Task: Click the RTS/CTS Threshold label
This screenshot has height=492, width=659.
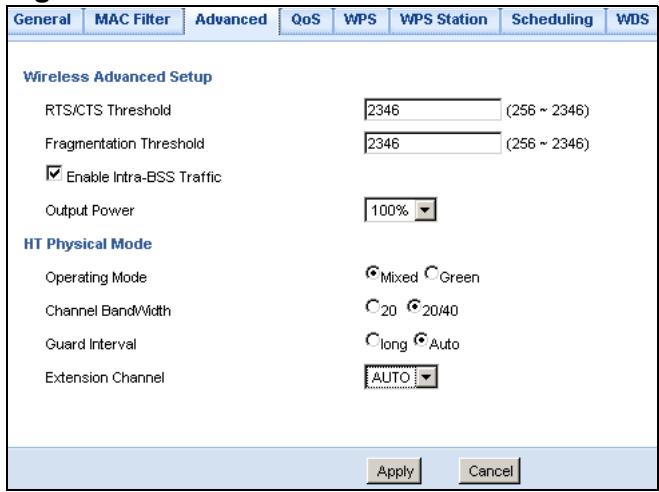Action: (x=108, y=110)
